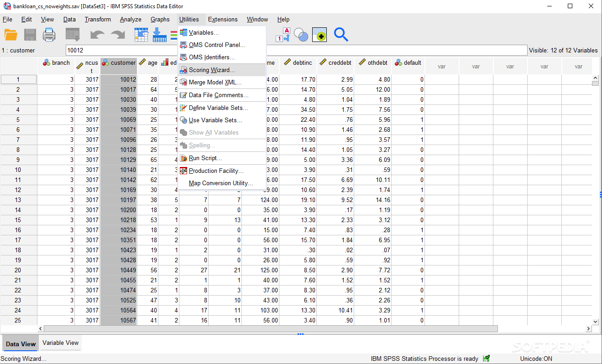Click the horizontal scrollbar left arrow
602x364 pixels.
point(41,328)
